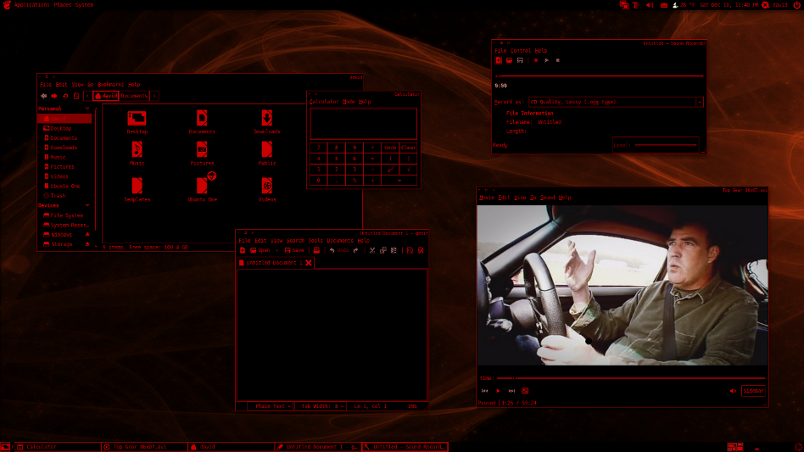
Task: Click Reload icon in file manager toolbar
Action: [x=66, y=96]
